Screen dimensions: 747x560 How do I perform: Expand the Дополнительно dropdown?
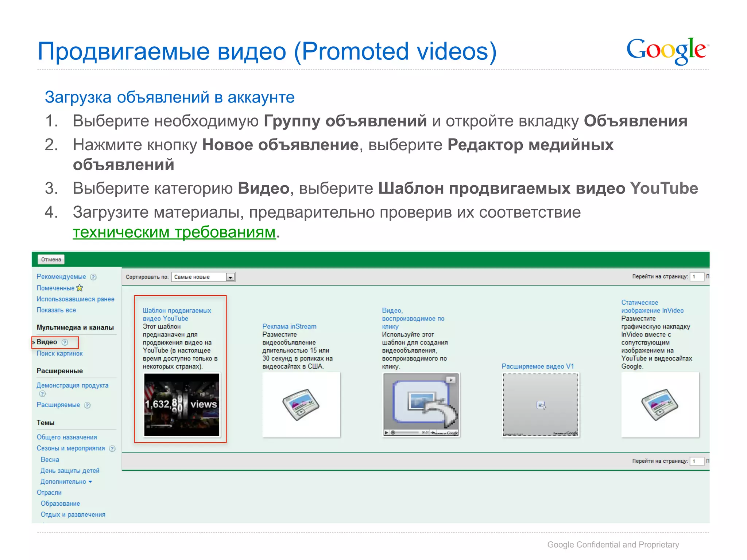coord(66,482)
